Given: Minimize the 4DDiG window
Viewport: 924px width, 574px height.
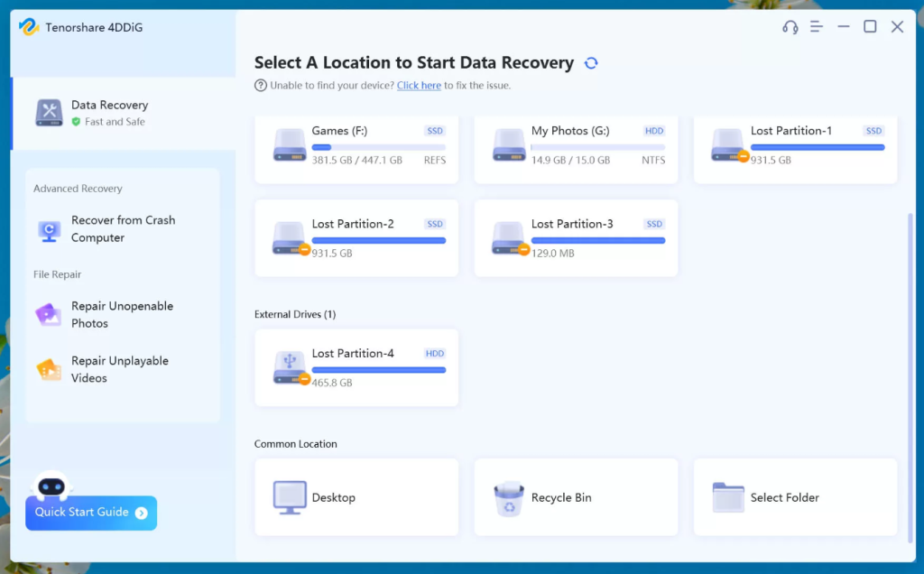Looking at the screenshot, I should [x=844, y=26].
